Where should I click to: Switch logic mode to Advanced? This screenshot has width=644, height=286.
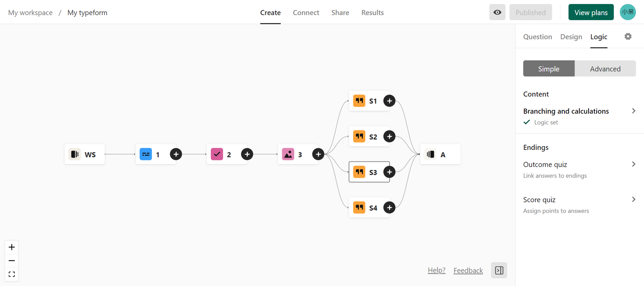605,69
